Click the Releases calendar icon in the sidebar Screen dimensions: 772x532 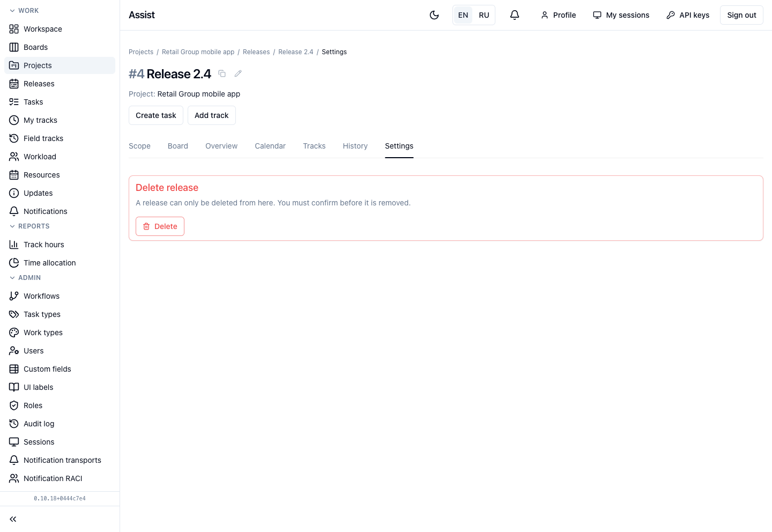[14, 84]
